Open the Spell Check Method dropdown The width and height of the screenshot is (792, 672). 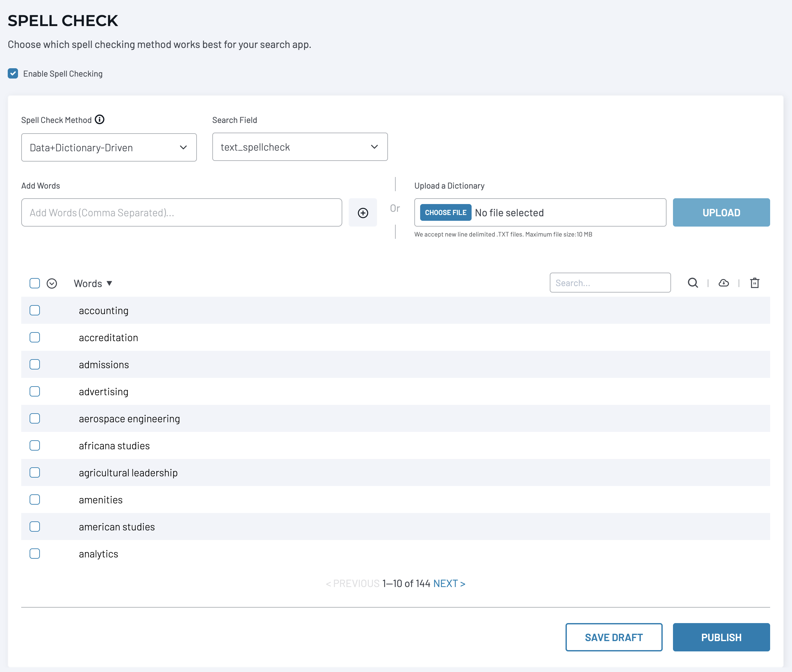pyautogui.click(x=109, y=147)
